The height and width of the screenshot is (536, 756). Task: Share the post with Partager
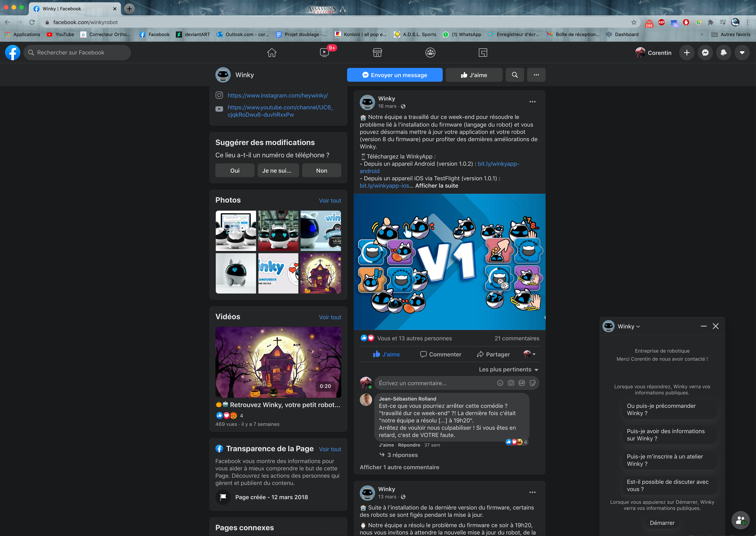[x=493, y=354]
